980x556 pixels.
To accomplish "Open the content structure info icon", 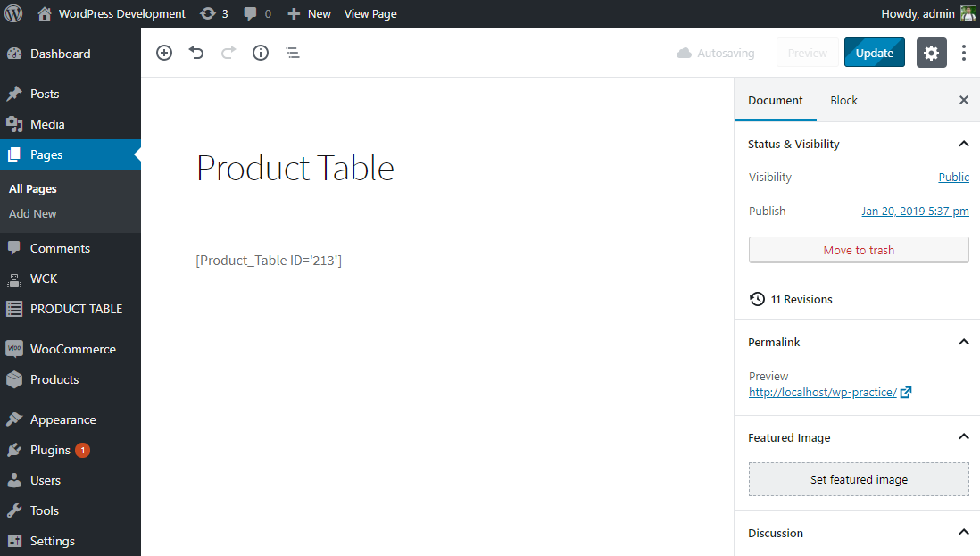I will coord(261,53).
